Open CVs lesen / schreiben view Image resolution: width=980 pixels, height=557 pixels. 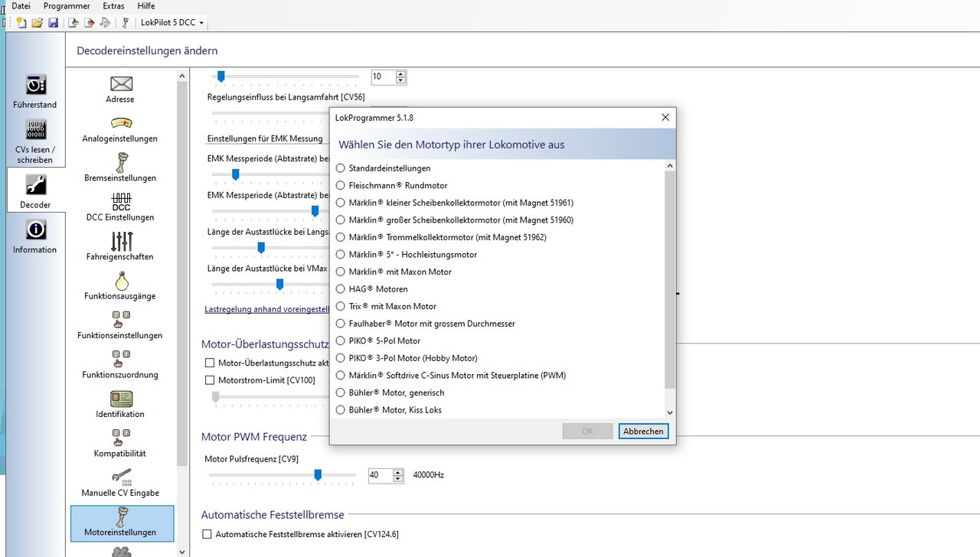[34, 142]
